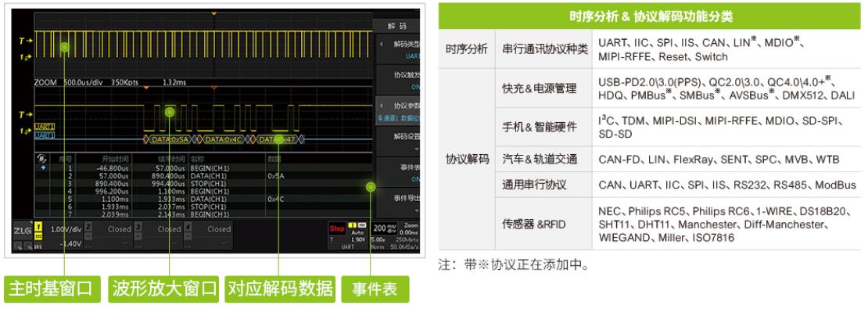Click the yellow UART(1) decode label
This screenshot has height=309, width=868.
45,127
